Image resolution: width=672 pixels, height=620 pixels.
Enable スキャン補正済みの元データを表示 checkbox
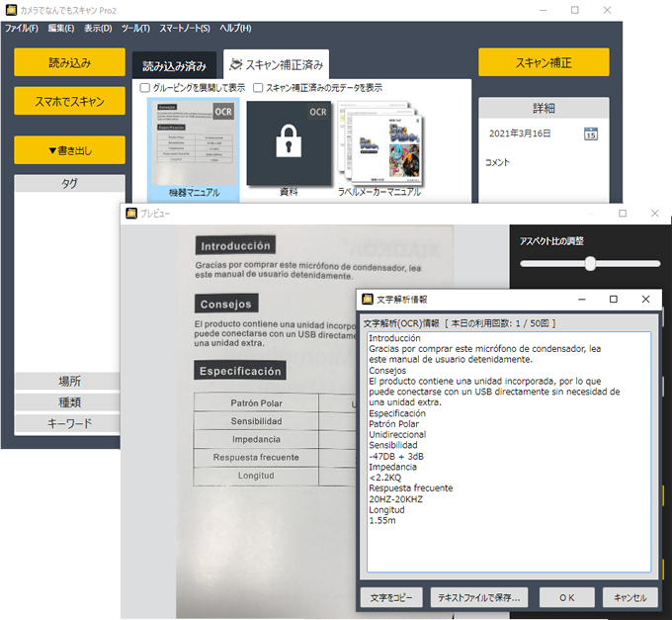pyautogui.click(x=259, y=88)
